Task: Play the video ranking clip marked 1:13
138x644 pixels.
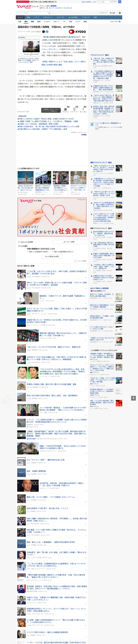Action: 119,256
